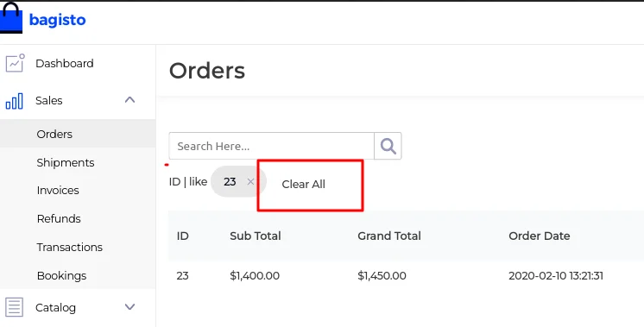The height and width of the screenshot is (327, 644).
Task: Click the Dashboard chart icon
Action: click(x=15, y=63)
